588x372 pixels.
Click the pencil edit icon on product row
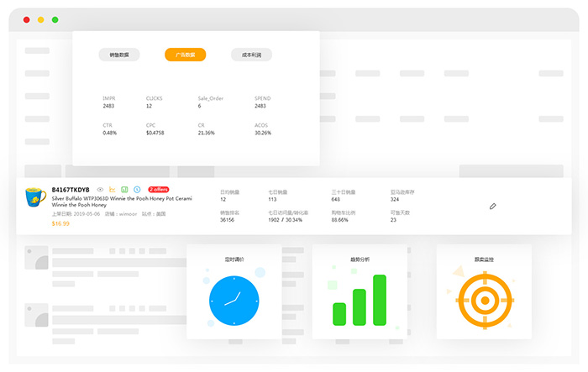pyautogui.click(x=493, y=206)
